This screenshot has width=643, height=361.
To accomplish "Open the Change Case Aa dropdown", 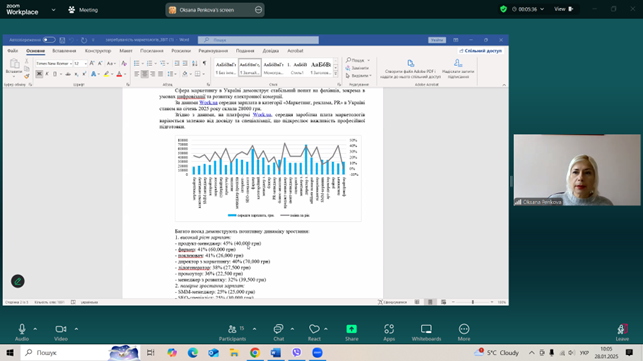I will point(111,63).
